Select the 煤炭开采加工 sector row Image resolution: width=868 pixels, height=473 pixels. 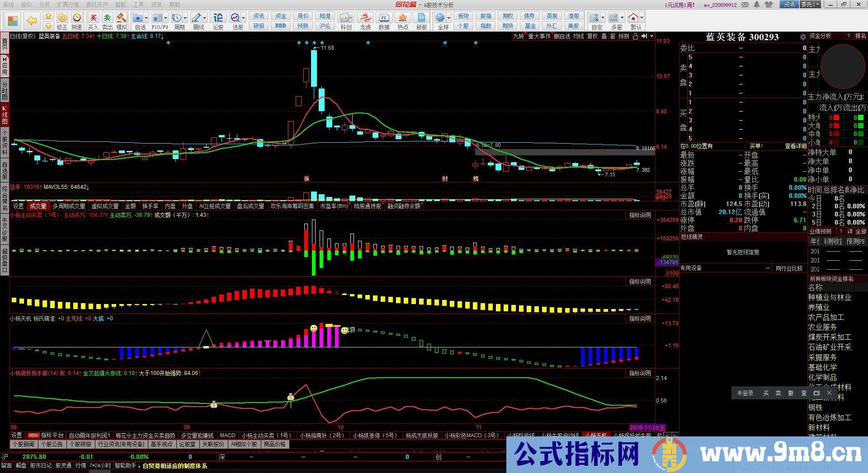830,337
